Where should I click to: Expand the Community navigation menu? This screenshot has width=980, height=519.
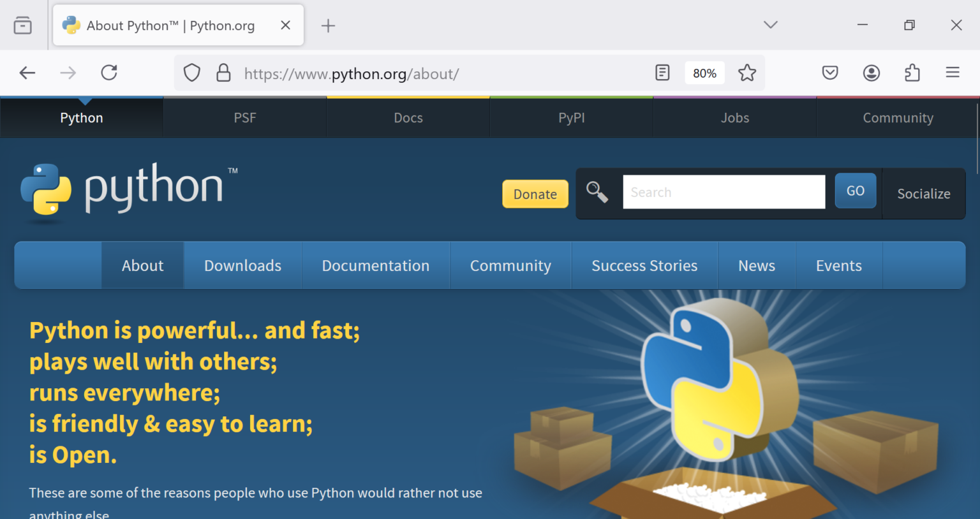coord(510,265)
